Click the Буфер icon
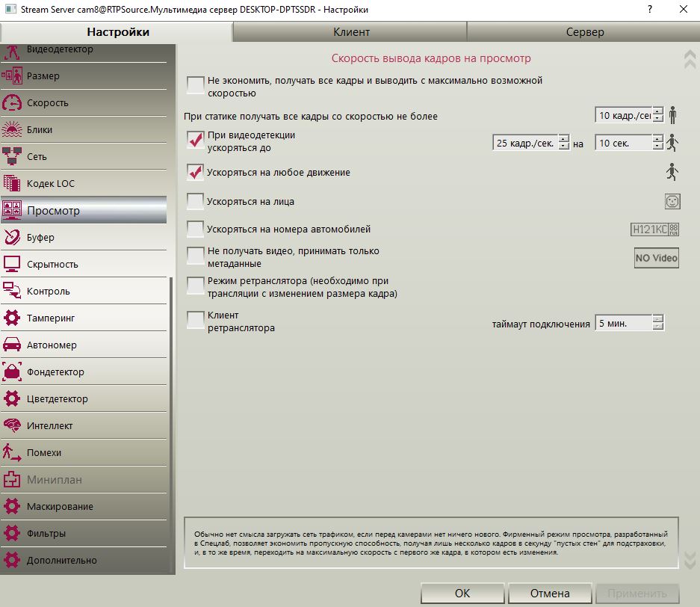The width and height of the screenshot is (700, 607). [12, 237]
